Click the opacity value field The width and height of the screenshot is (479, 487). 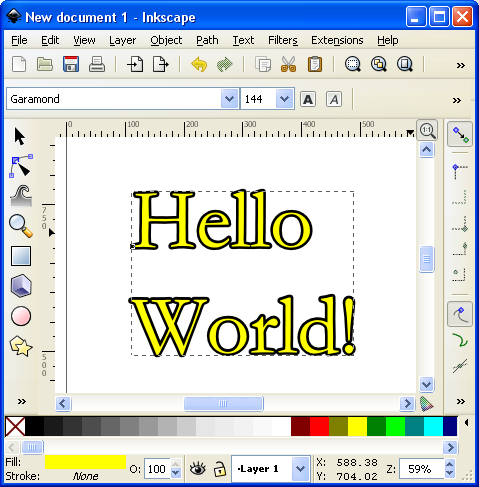[x=157, y=469]
